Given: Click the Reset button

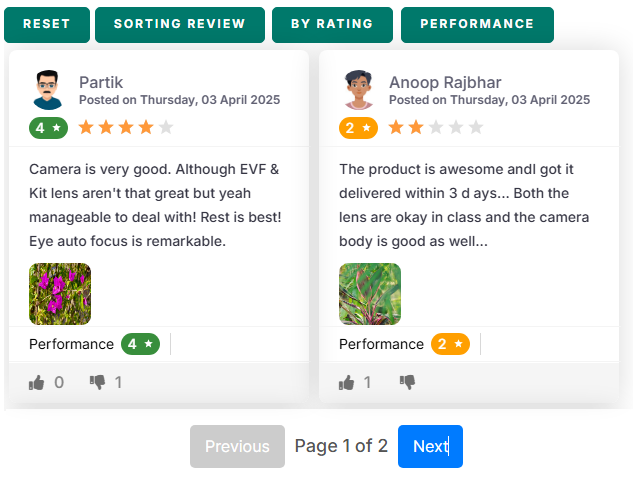Looking at the screenshot, I should tap(47, 24).
